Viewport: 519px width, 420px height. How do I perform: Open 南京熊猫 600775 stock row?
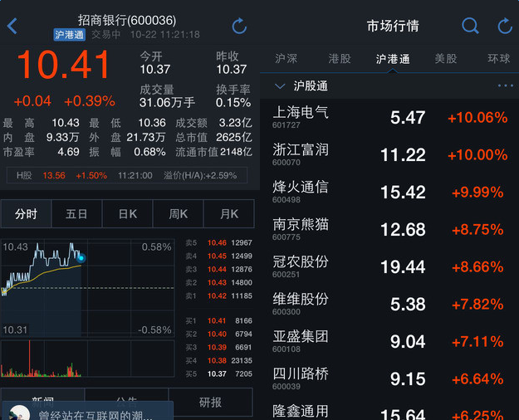(389, 229)
